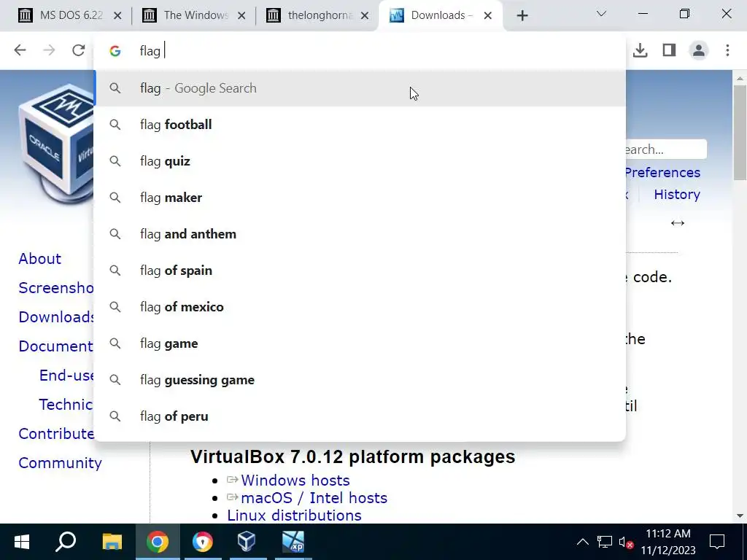The image size is (747, 560).
Task: Open the Downloads sidebar link
Action: pos(56,316)
